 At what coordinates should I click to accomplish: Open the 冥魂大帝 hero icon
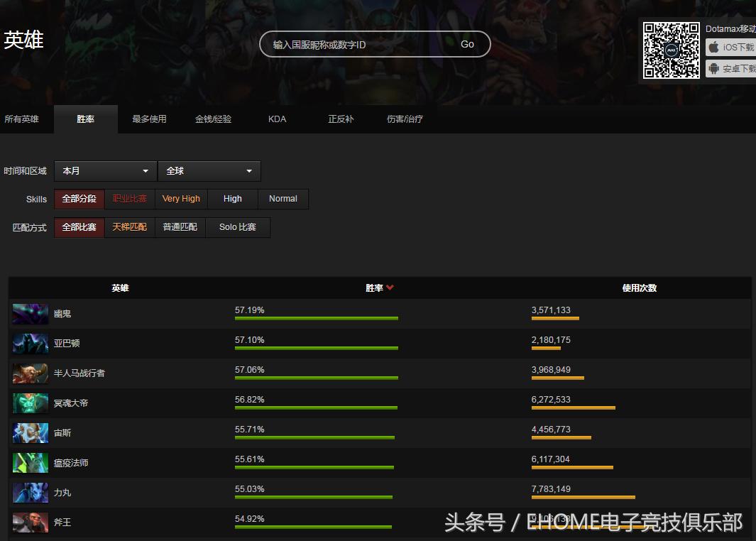(x=30, y=403)
